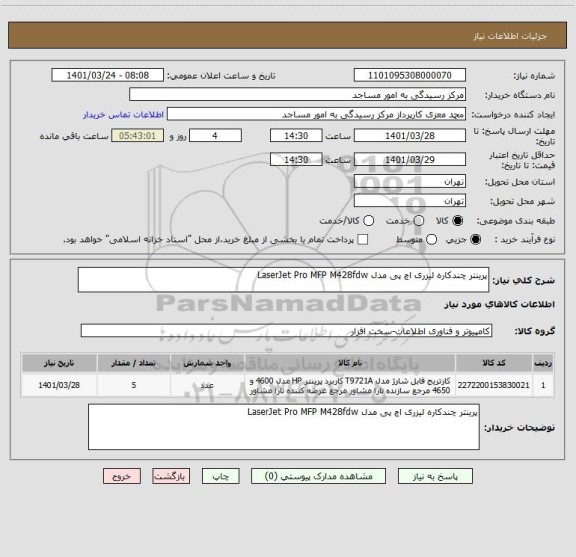Click price validity time 14:30 field
Image resolution: width=576 pixels, height=557 pixels.
296,159
